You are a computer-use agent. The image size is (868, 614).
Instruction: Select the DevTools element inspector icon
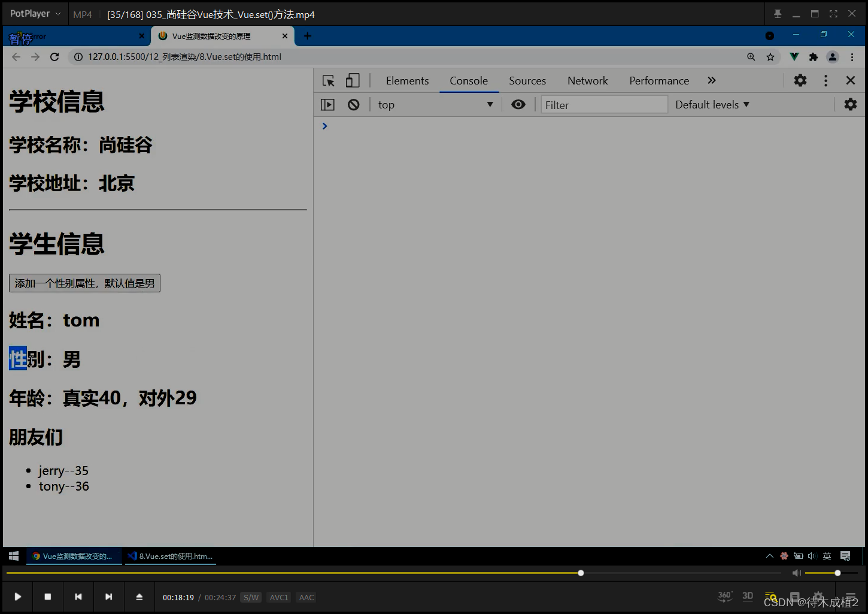point(329,81)
